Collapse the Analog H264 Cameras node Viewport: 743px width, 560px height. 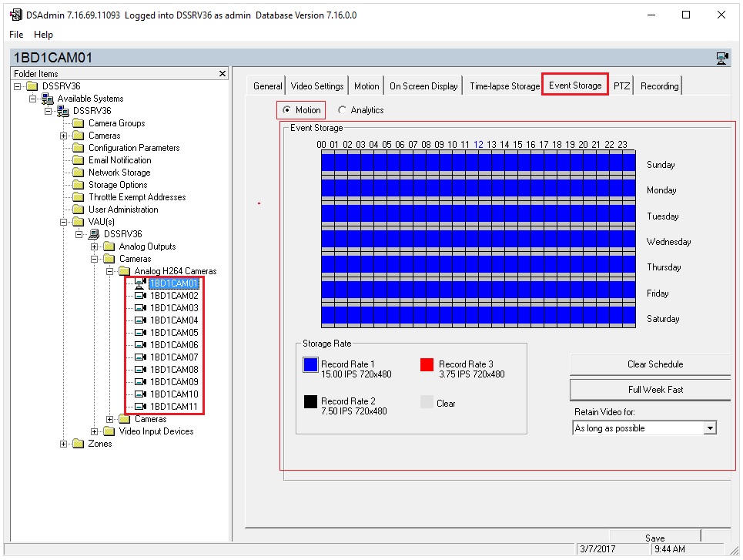112,270
